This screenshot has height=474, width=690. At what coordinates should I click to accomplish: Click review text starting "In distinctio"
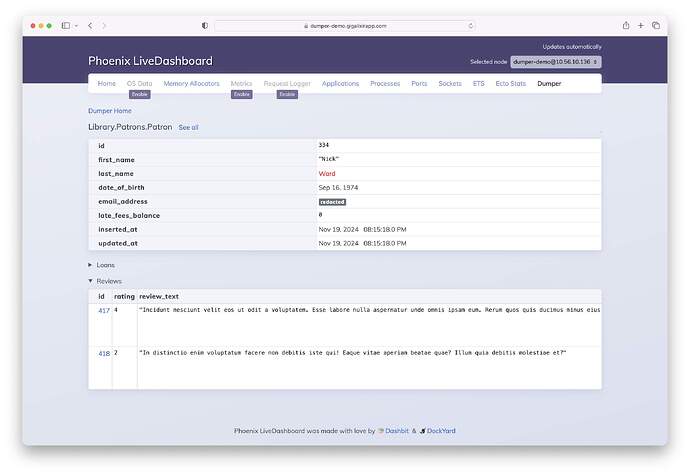pyautogui.click(x=352, y=353)
